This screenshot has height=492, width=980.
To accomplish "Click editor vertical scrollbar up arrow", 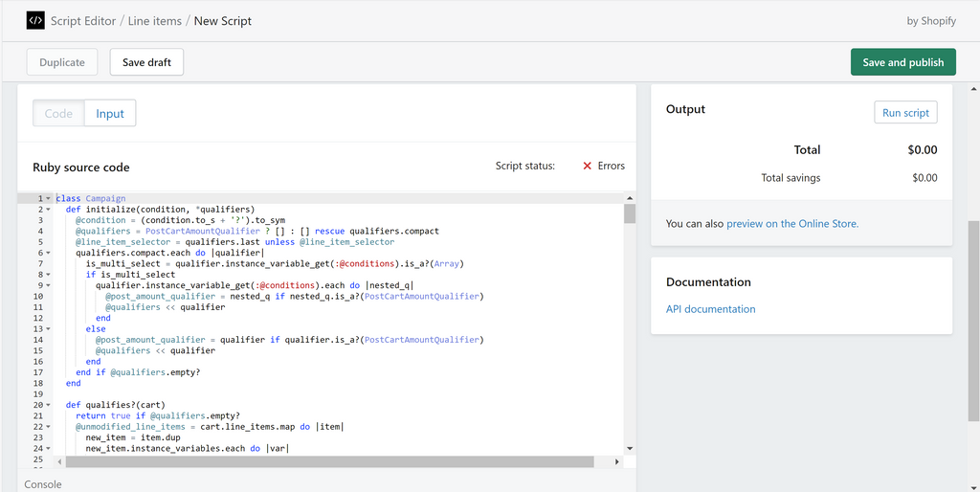I will coord(630,197).
